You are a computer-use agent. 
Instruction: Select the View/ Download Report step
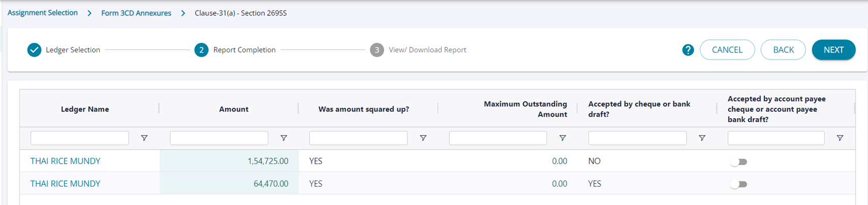pyautogui.click(x=427, y=50)
